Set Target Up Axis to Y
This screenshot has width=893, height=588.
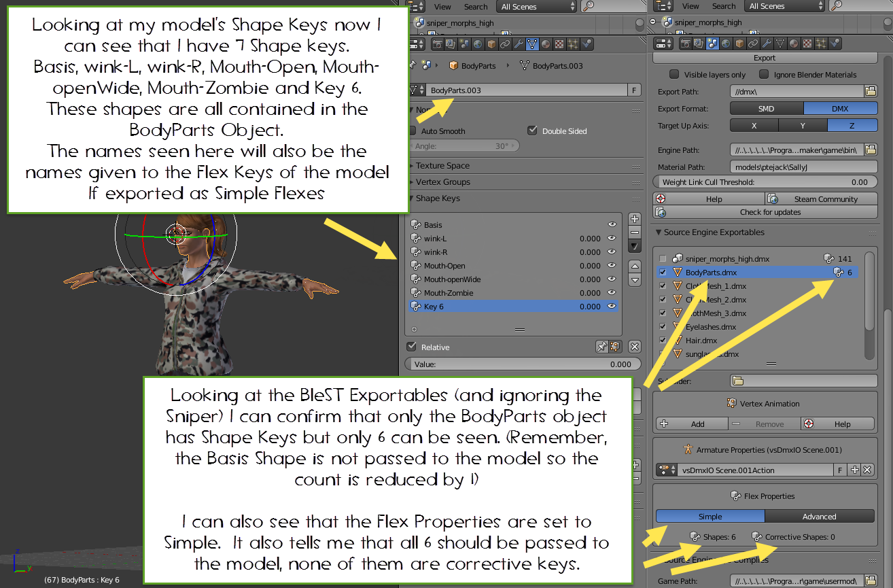[803, 126]
